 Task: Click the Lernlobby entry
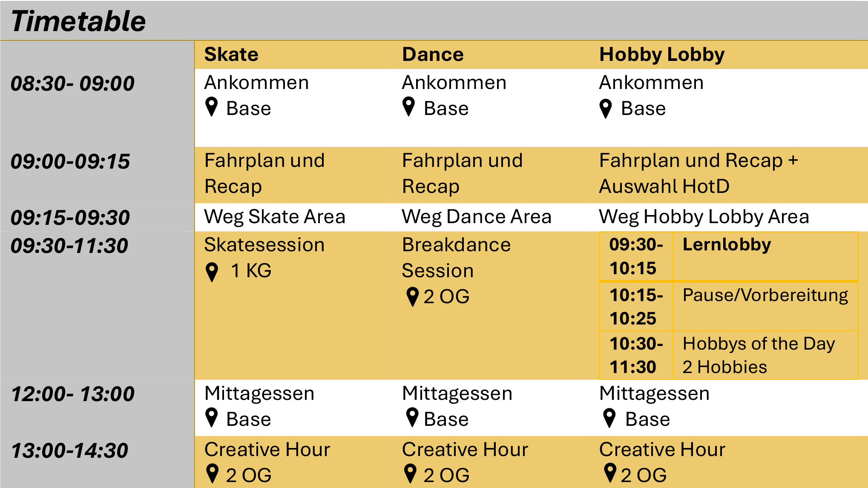pos(727,244)
